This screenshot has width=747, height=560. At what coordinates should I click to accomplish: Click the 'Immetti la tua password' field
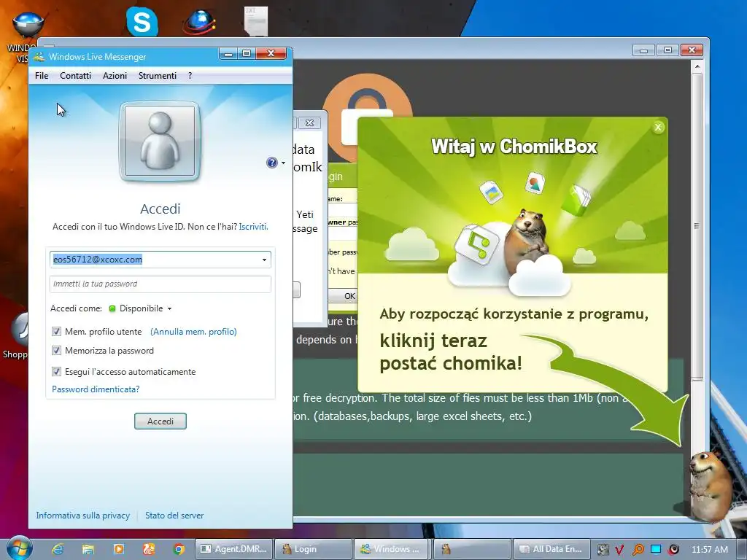point(160,284)
